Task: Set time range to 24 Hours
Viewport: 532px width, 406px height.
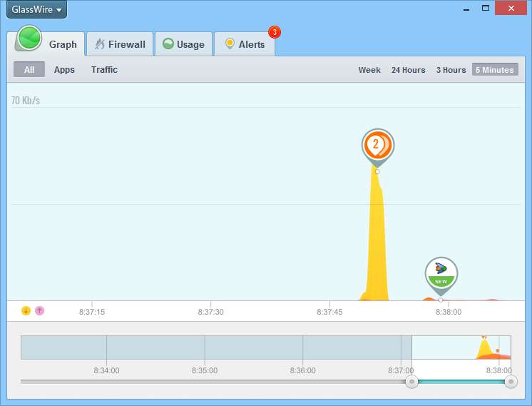Action: pyautogui.click(x=408, y=70)
